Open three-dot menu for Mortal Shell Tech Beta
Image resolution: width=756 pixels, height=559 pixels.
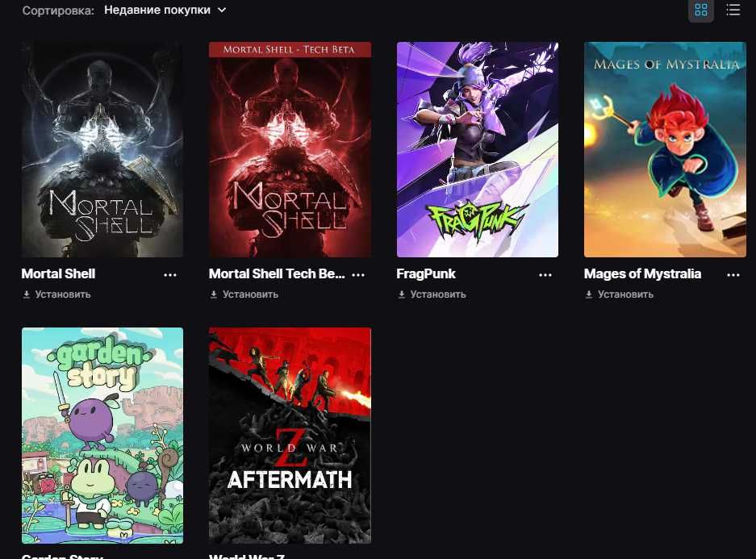(357, 275)
